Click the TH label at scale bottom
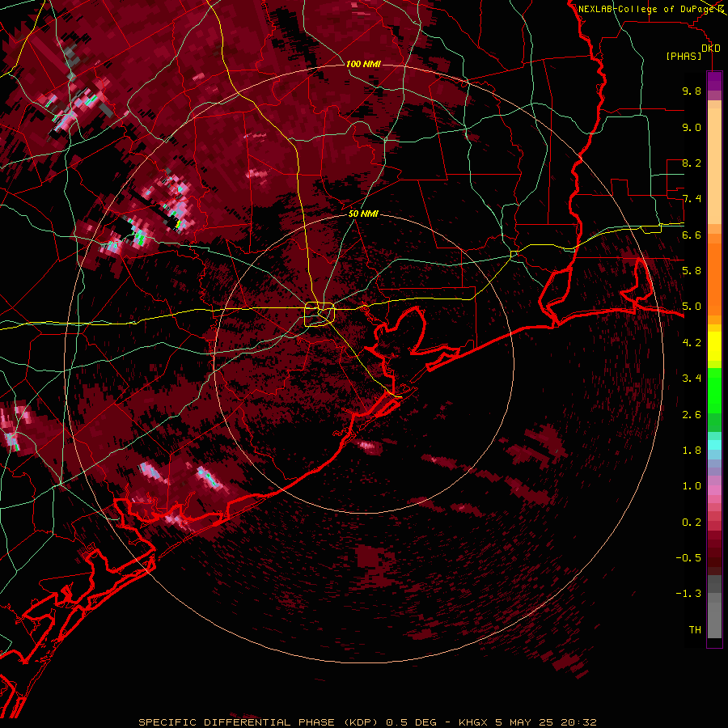 tap(695, 630)
